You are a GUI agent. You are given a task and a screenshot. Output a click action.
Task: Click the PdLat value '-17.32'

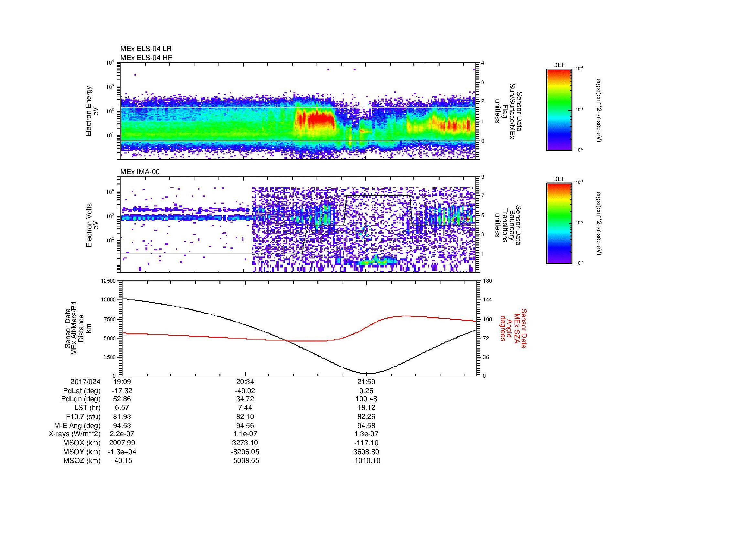[122, 391]
